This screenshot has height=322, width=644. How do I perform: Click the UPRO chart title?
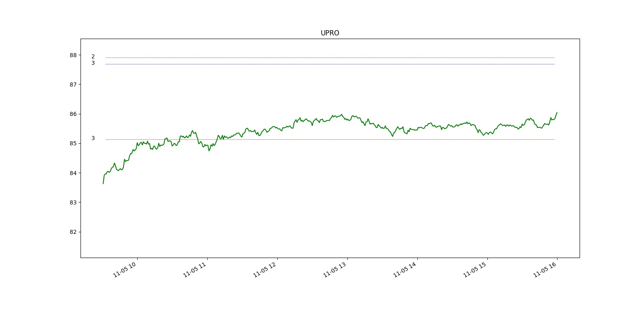point(330,33)
